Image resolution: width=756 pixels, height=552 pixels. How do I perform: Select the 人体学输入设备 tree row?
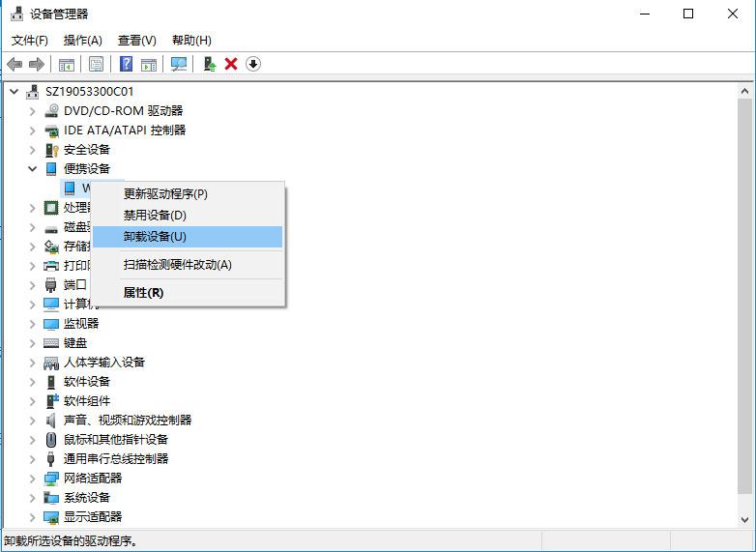point(104,363)
